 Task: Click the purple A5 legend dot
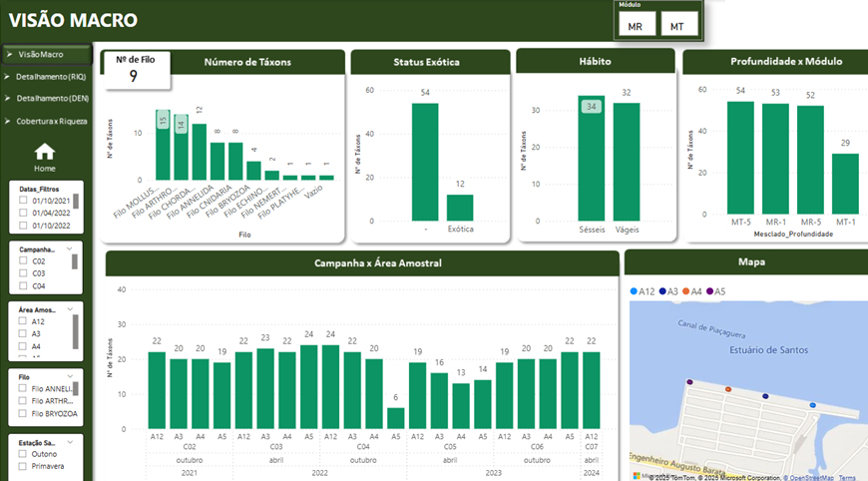(x=709, y=291)
